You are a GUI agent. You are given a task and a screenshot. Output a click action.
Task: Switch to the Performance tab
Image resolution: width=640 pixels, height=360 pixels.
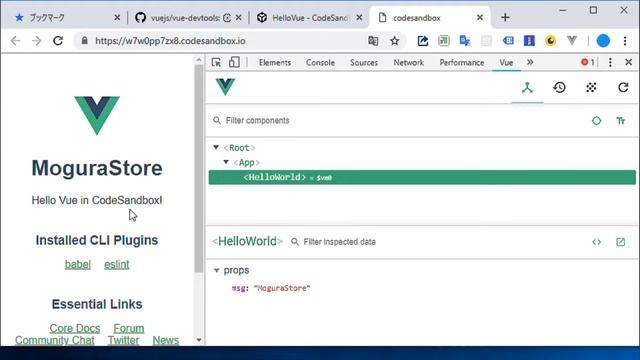point(462,62)
